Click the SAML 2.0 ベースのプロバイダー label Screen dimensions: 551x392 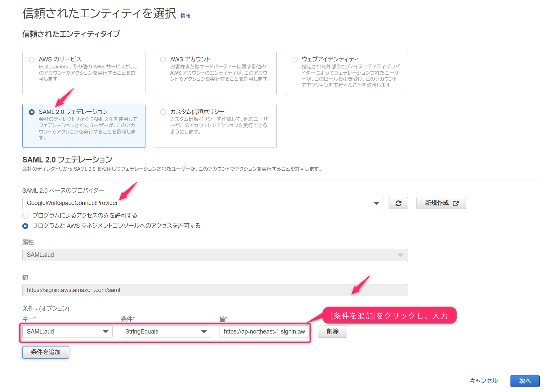pyautogui.click(x=63, y=190)
